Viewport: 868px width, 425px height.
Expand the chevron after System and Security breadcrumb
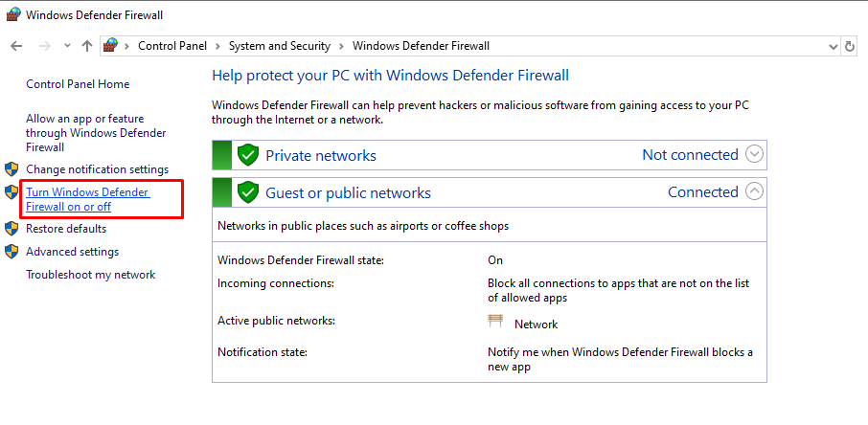tap(342, 46)
